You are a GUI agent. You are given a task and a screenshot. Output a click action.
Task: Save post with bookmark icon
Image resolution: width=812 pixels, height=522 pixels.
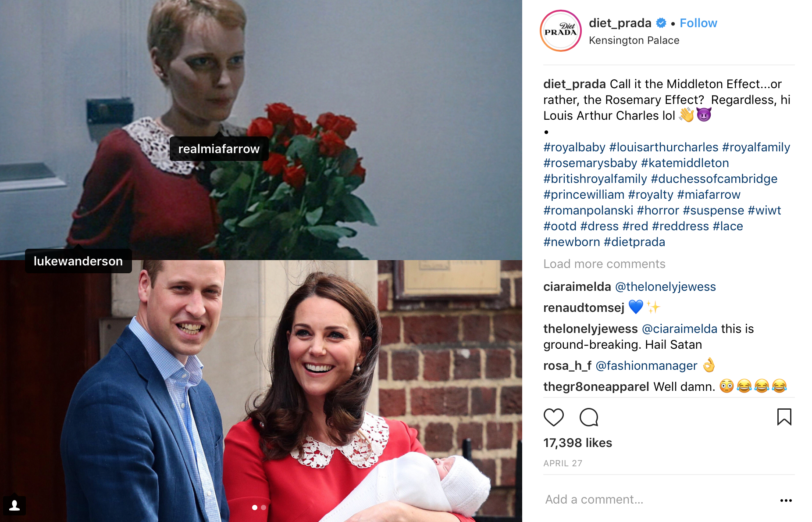[x=784, y=417]
